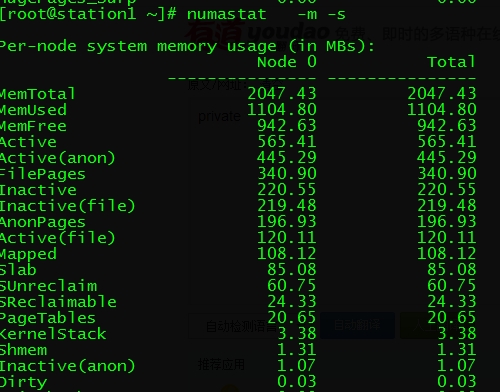500x392 pixels.
Task: Select AnonPages value 196.93 under Total
Action: click(447, 222)
